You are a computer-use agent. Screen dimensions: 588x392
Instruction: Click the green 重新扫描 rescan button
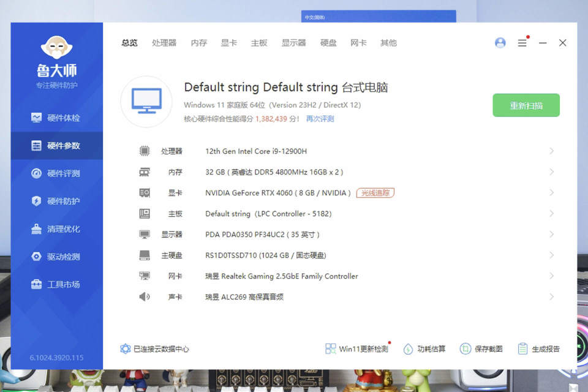click(x=526, y=105)
